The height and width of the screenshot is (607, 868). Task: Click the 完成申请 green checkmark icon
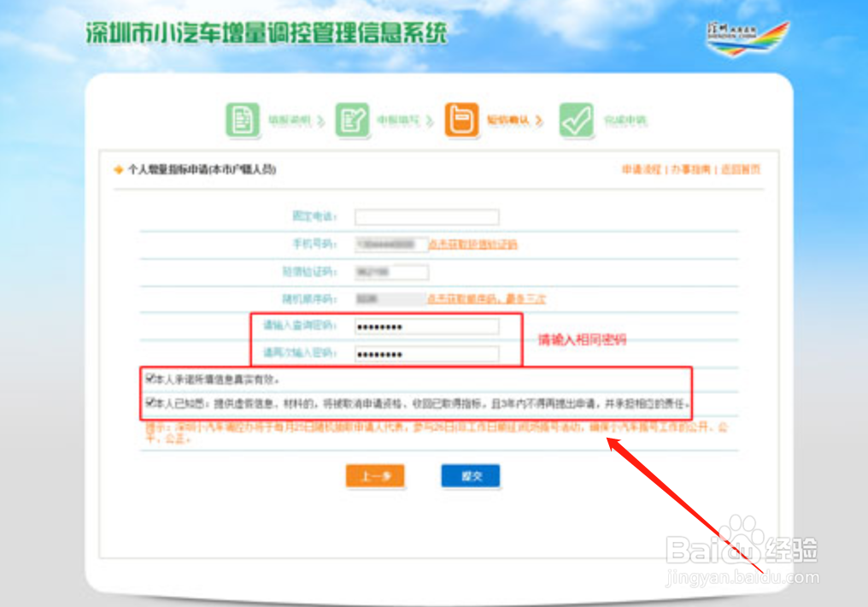(x=578, y=120)
